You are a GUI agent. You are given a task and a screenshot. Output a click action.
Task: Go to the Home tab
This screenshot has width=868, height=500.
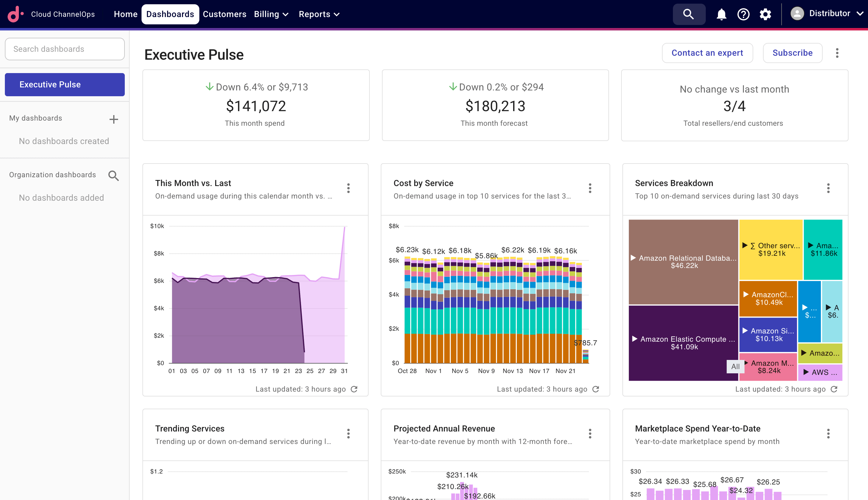126,14
